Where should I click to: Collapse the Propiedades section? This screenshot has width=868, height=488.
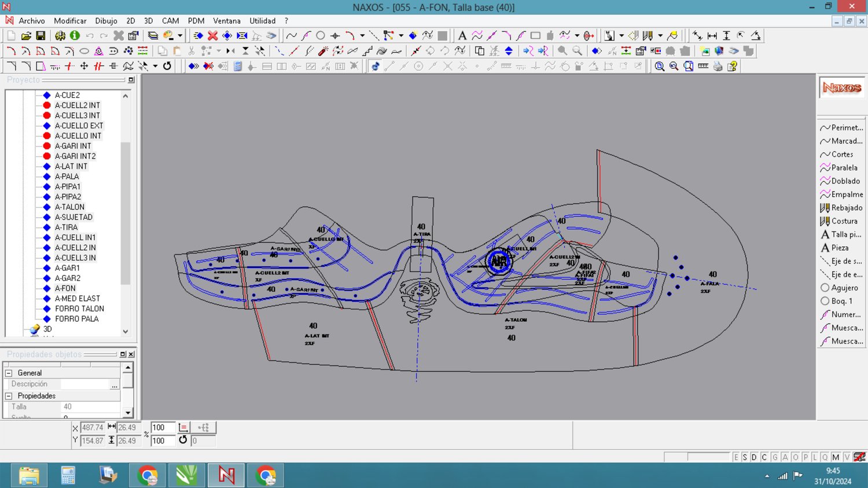tap(9, 396)
